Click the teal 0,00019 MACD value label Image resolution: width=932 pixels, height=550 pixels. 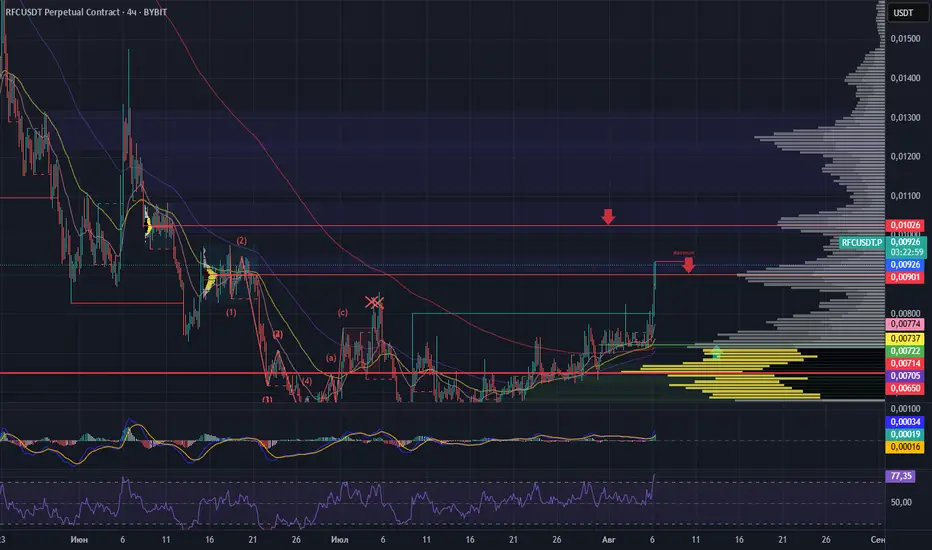coord(905,434)
